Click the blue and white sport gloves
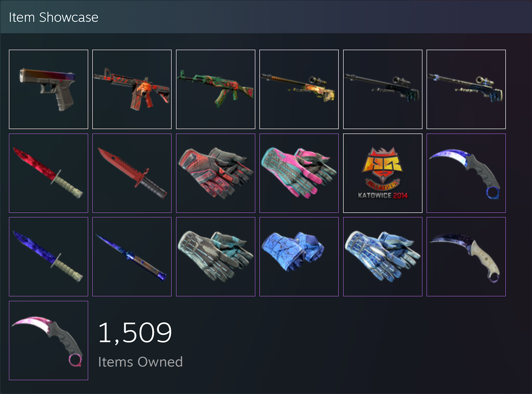The height and width of the screenshot is (394, 532). tap(383, 257)
